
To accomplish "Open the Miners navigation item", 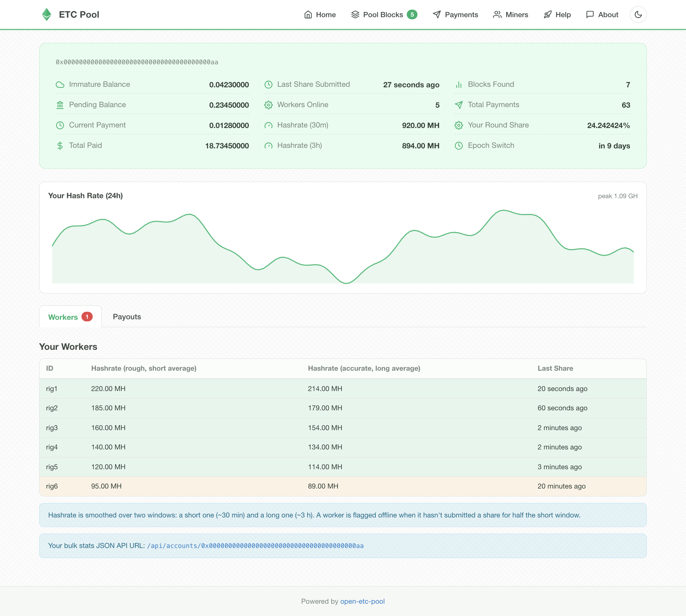I will (510, 14).
